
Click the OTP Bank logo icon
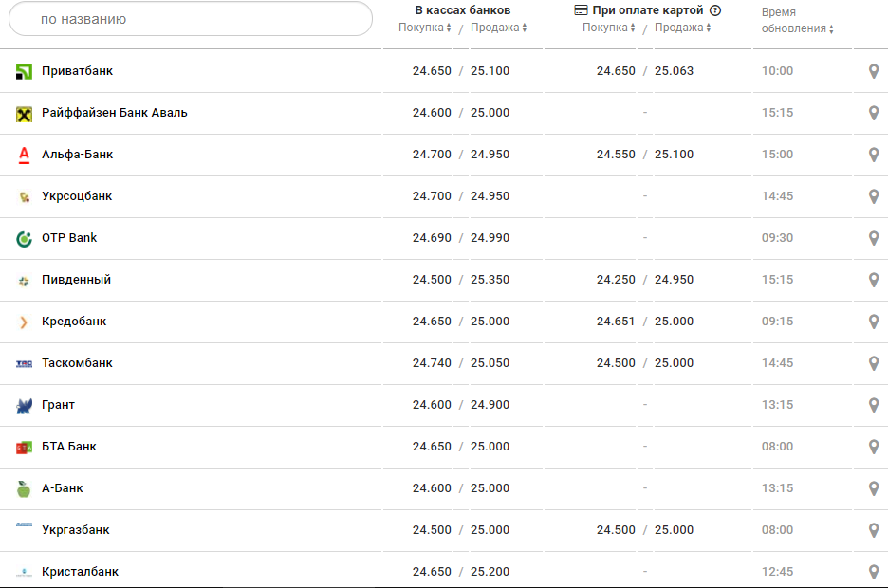(x=25, y=239)
